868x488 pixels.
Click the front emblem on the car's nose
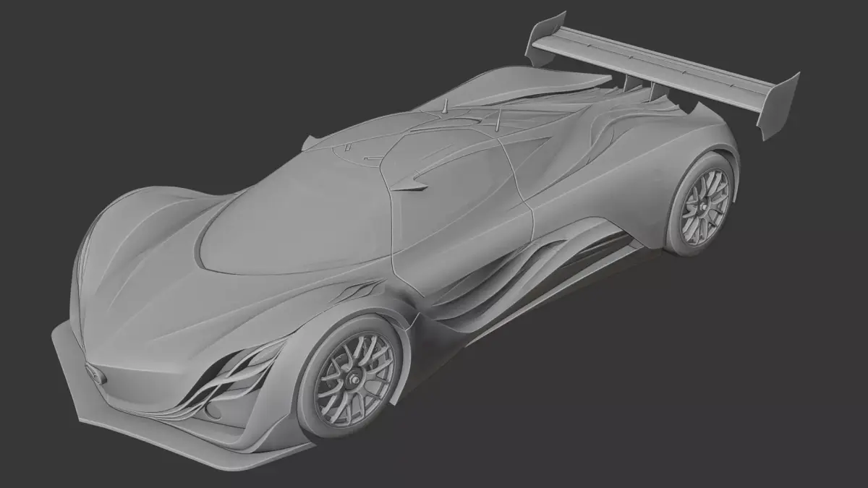coord(95,374)
